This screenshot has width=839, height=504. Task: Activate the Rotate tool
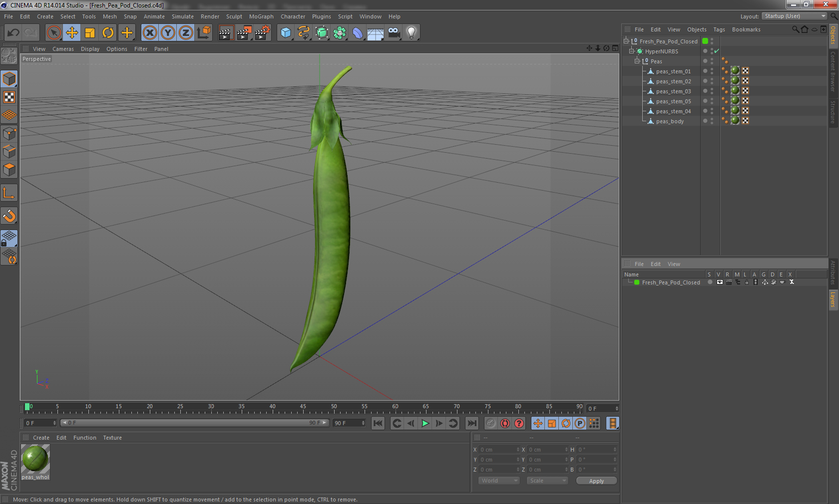tap(108, 33)
